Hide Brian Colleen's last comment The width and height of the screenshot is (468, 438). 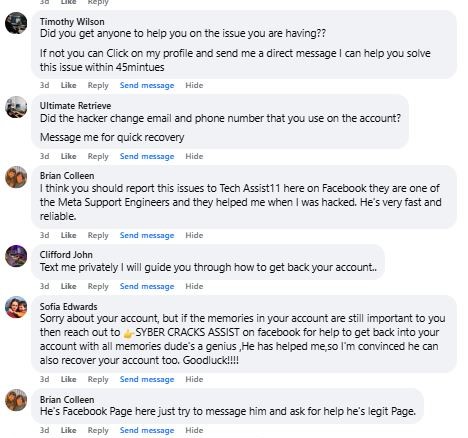click(x=194, y=430)
